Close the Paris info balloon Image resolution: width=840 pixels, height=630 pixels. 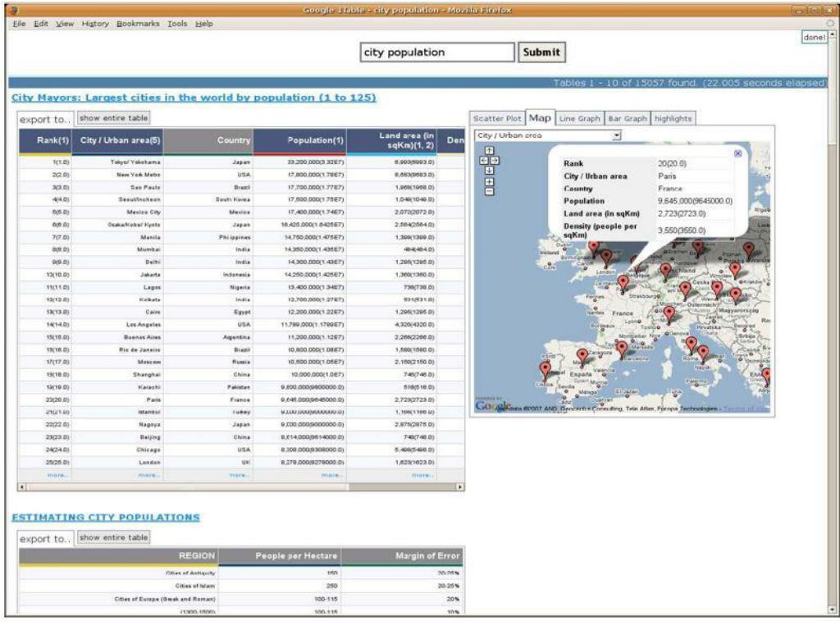737,153
